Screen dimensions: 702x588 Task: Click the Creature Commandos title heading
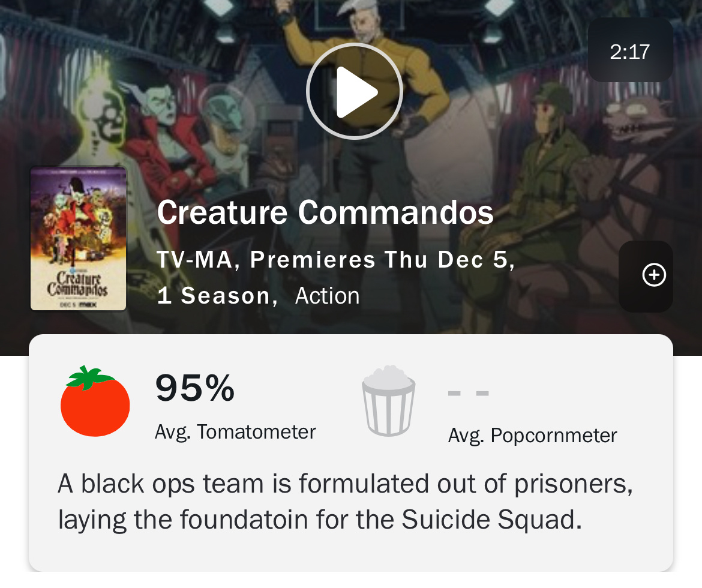pos(325,213)
